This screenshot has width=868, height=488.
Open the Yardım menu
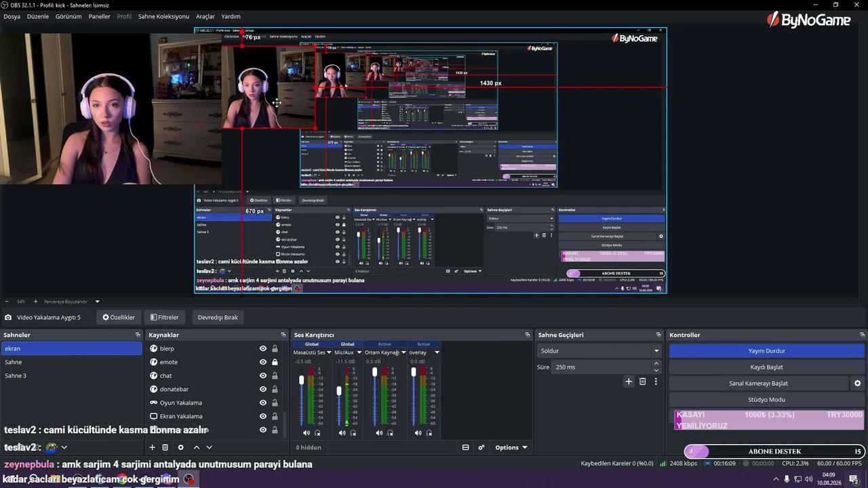[231, 16]
